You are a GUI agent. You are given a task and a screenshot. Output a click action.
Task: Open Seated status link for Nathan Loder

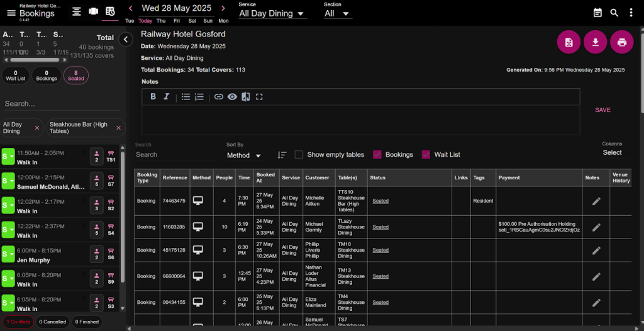click(x=380, y=276)
